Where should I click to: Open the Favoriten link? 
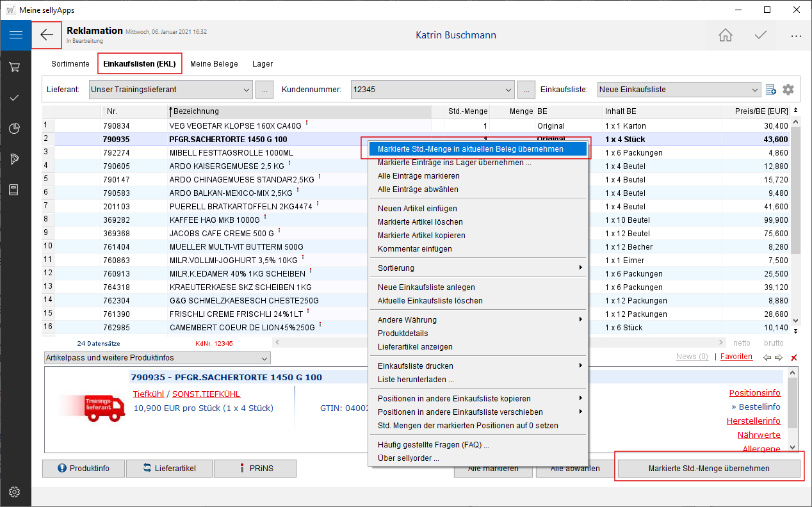pos(736,357)
